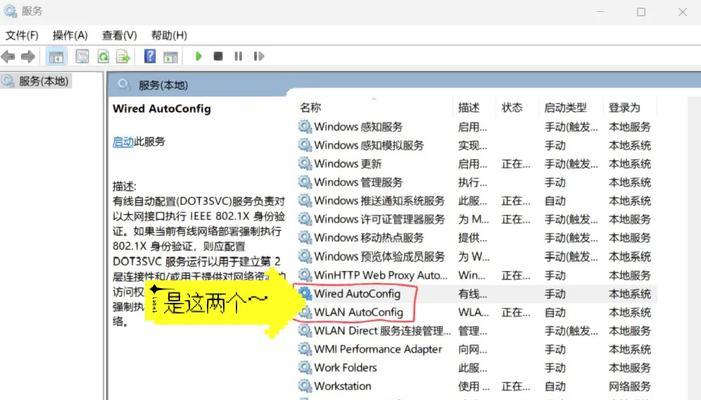
Task: Sort by the 名称 column header
Action: tap(311, 107)
